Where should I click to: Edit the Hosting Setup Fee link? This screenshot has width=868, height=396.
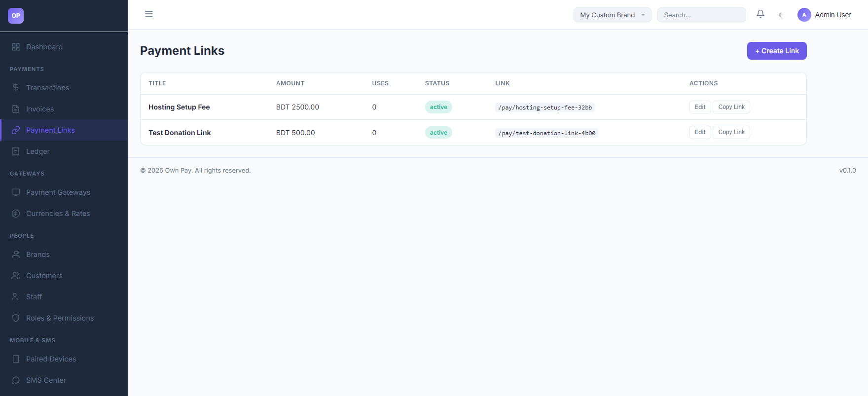[x=700, y=107]
